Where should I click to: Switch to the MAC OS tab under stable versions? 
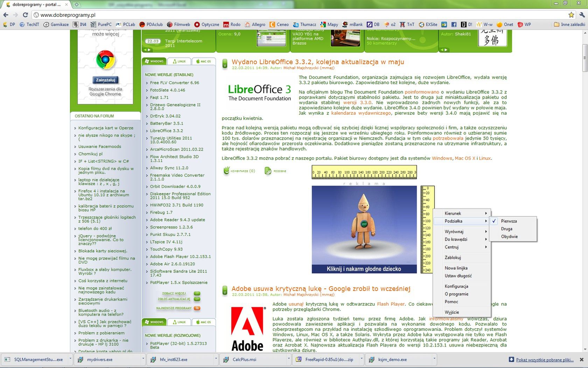pyautogui.click(x=203, y=61)
